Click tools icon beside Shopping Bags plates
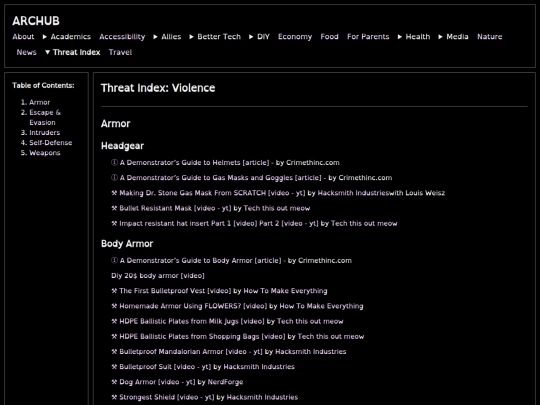 [114, 336]
